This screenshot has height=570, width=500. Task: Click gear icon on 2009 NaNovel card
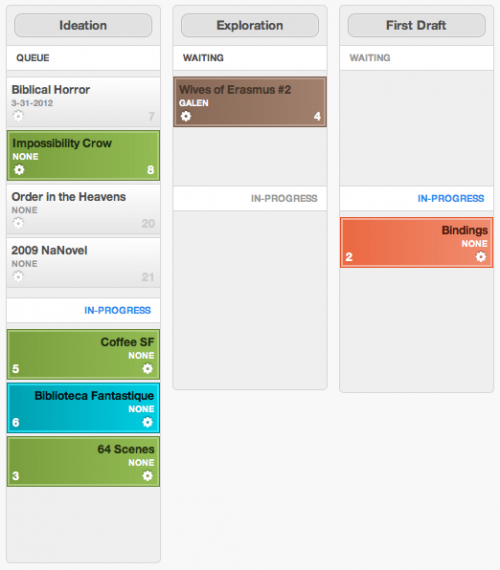click(18, 277)
